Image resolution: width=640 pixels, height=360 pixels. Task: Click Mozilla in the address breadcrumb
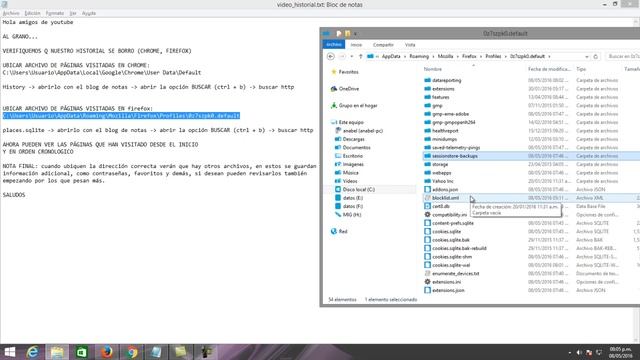[x=445, y=56]
